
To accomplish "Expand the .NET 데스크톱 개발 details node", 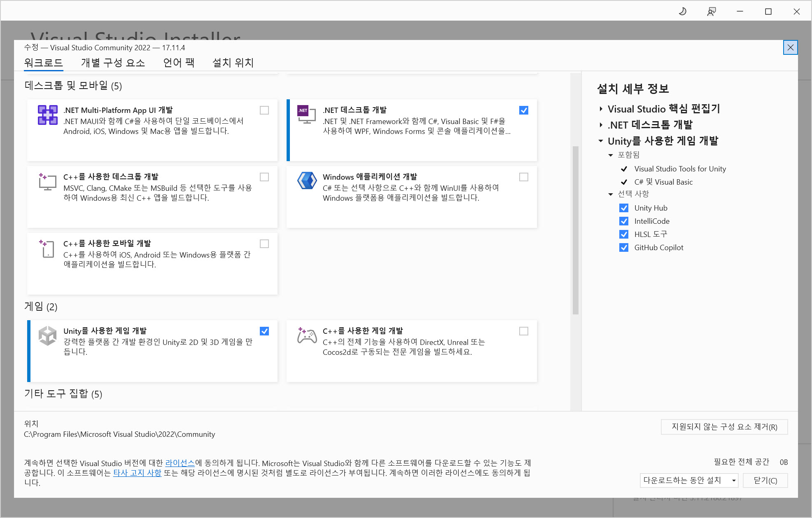I will [x=601, y=125].
